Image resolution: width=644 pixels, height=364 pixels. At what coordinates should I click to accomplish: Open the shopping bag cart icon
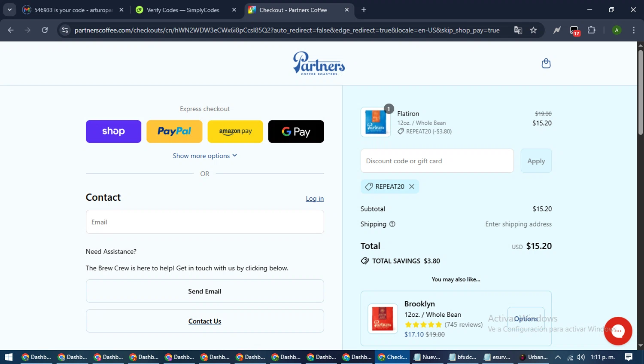(x=546, y=64)
